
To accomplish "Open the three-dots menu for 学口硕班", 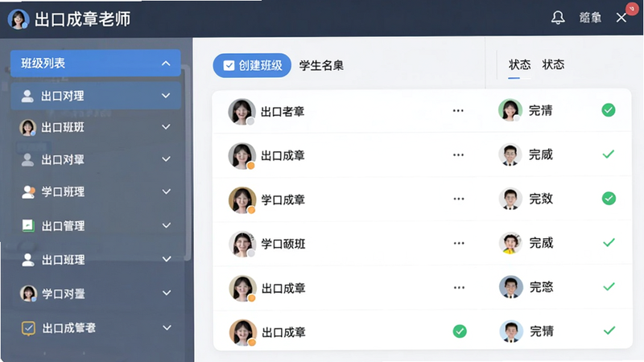I will click(x=459, y=244).
